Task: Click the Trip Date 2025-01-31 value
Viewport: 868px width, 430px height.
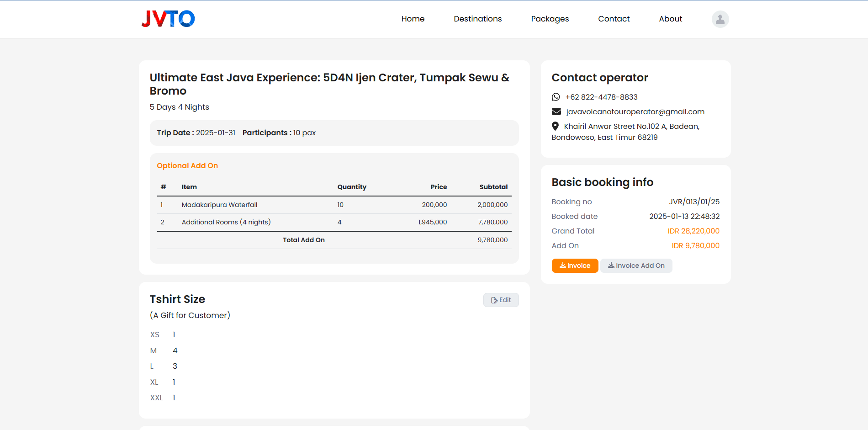Action: 216,133
